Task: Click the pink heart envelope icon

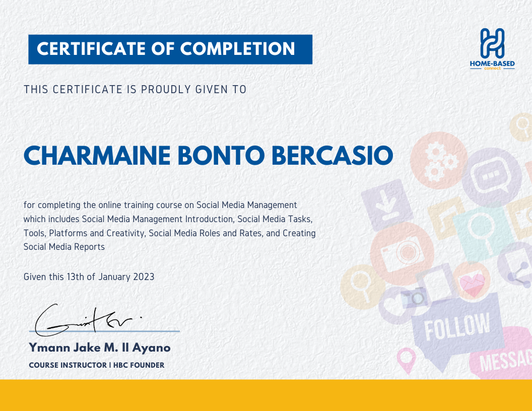Action: click(472, 282)
